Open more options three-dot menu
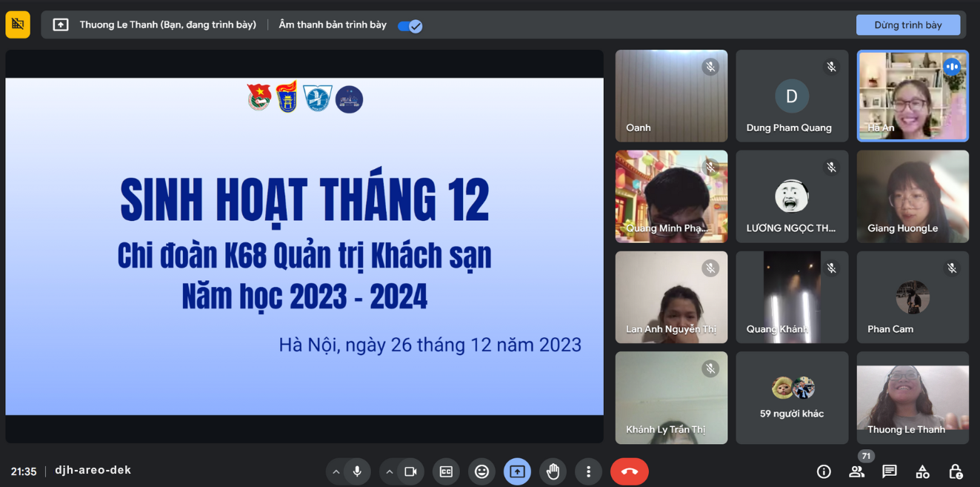Viewport: 980px width, 487px height. point(588,471)
